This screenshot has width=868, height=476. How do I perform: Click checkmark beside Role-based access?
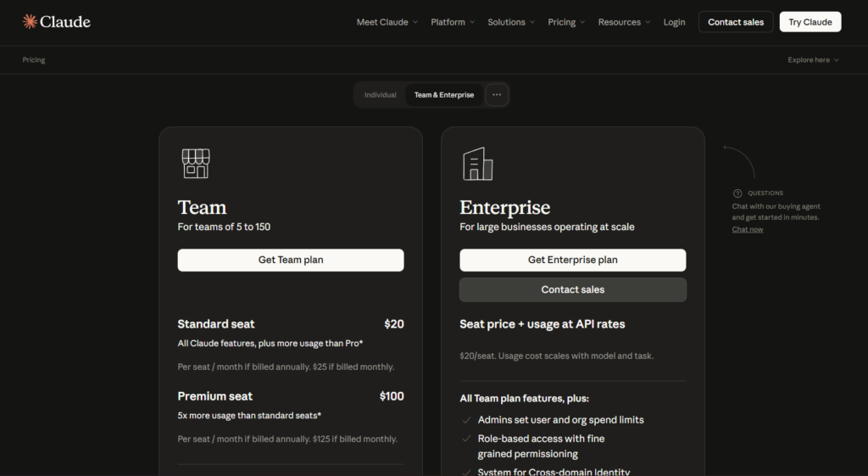coord(467,439)
